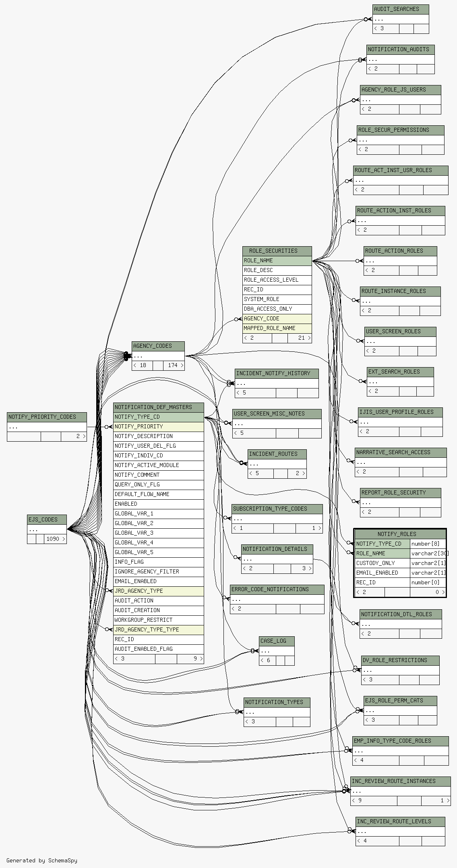The width and height of the screenshot is (457, 868).
Task: Go to the NOTIFICATION_DEF_MASTERS table title
Action: 159,407
